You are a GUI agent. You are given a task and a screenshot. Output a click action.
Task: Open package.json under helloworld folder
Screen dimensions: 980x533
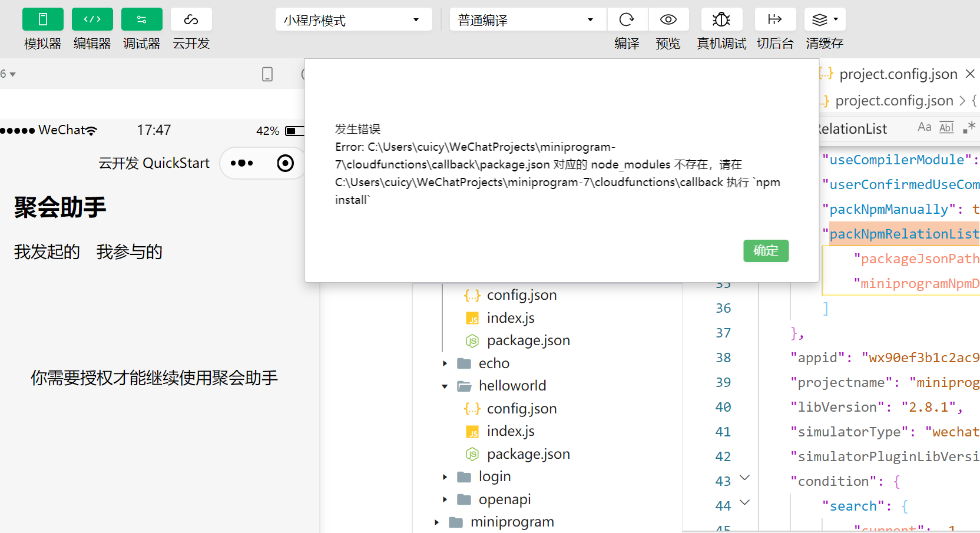pos(528,454)
